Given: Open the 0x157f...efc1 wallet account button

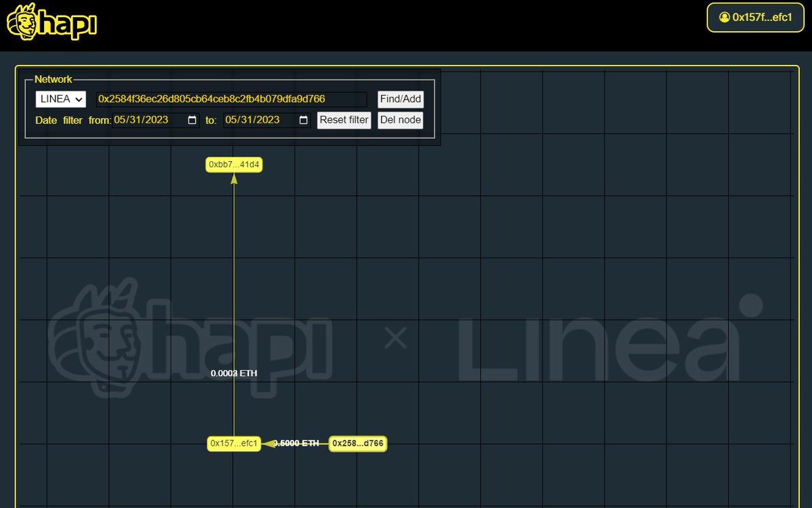Looking at the screenshot, I should coord(756,18).
